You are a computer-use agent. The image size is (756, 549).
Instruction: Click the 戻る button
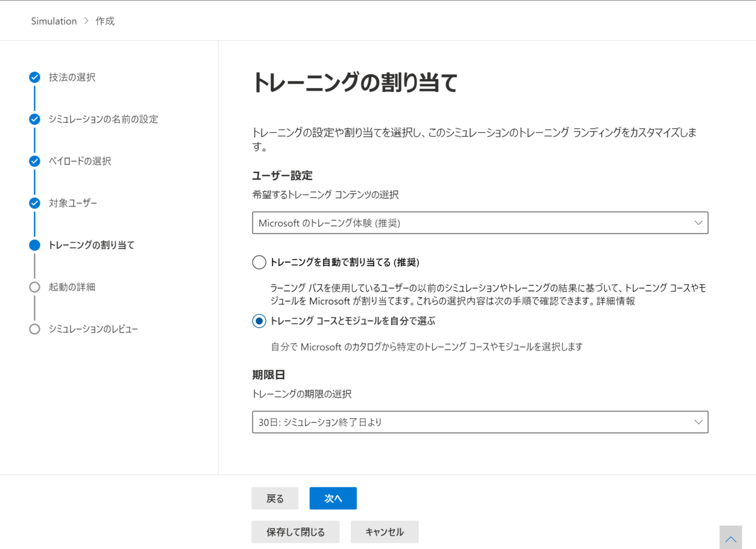pyautogui.click(x=275, y=498)
